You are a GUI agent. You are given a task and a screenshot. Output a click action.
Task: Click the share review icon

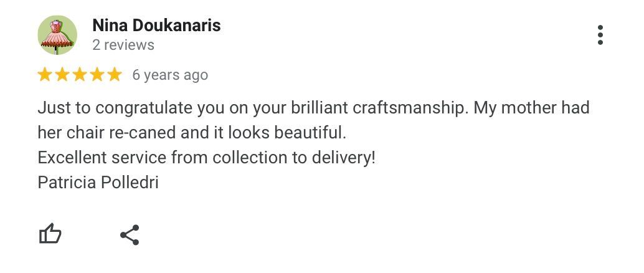[130, 235]
